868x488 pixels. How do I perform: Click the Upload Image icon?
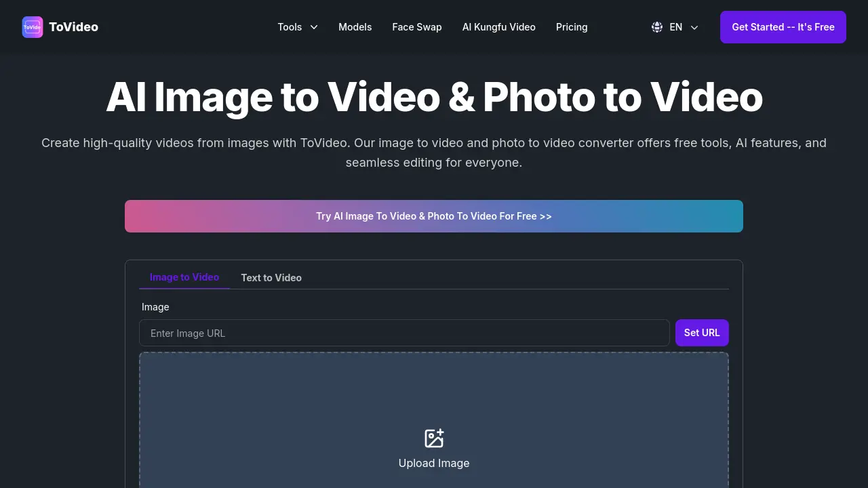pos(434,438)
